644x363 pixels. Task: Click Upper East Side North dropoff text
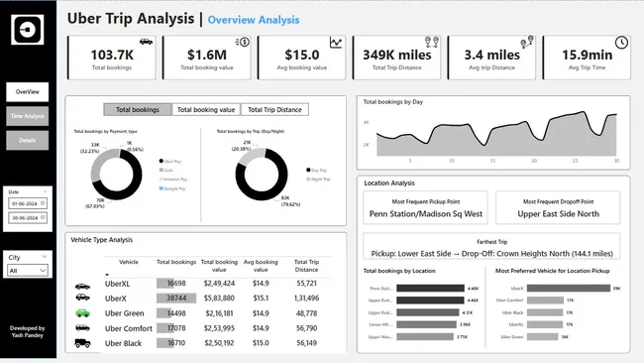(558, 214)
